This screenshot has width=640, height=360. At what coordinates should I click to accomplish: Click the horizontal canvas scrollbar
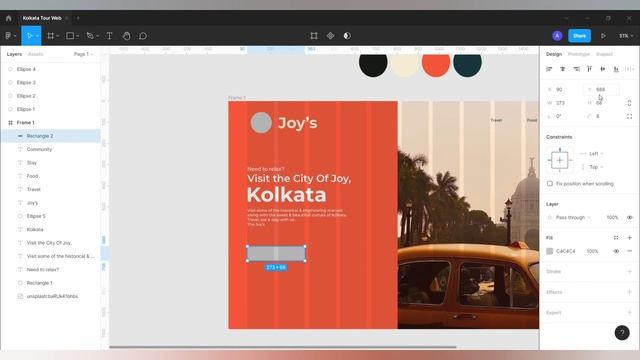coord(282,347)
